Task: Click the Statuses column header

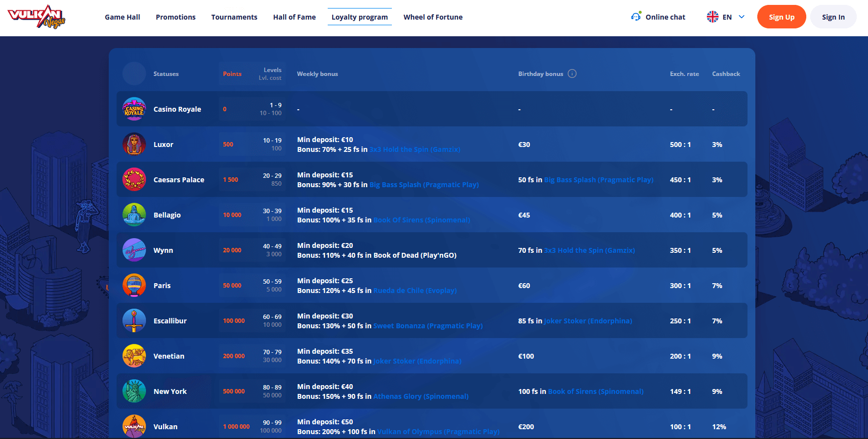Action: click(x=166, y=74)
